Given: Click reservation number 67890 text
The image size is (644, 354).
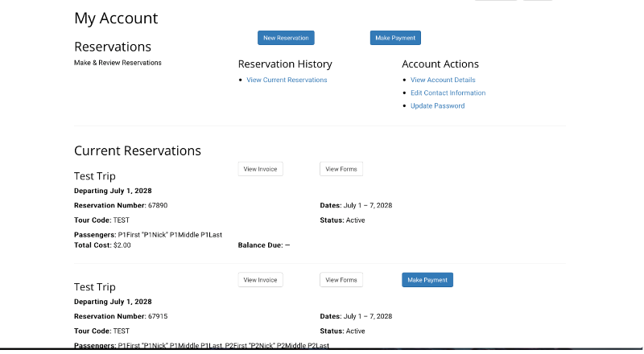Looking at the screenshot, I should click(158, 205).
